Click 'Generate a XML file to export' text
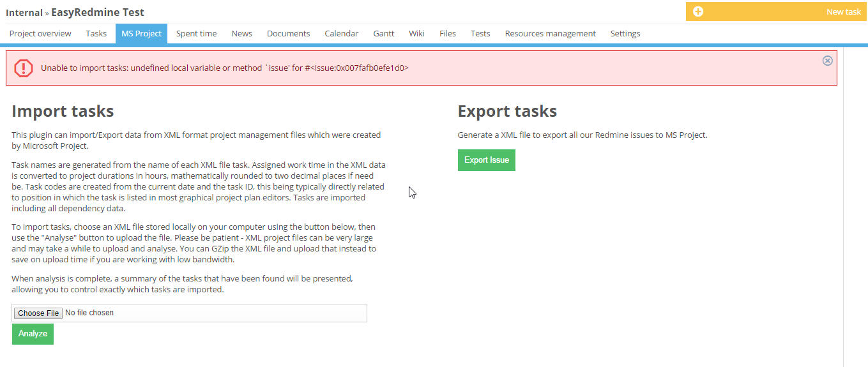The width and height of the screenshot is (868, 367). tap(582, 135)
